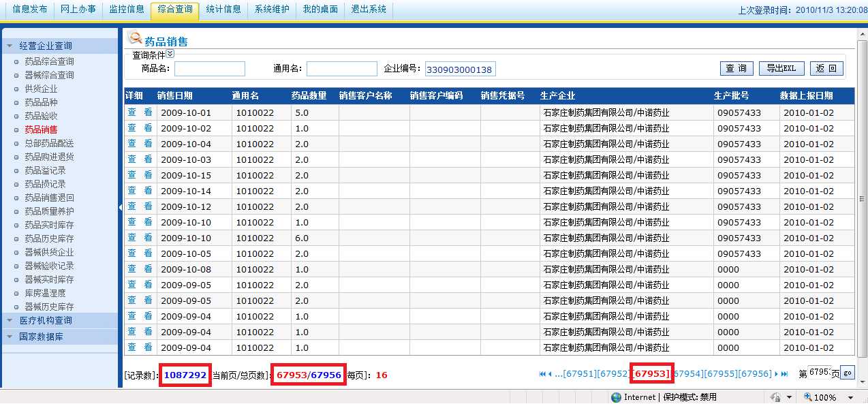Go to the next results page
The height and width of the screenshot is (404, 868).
click(x=776, y=373)
